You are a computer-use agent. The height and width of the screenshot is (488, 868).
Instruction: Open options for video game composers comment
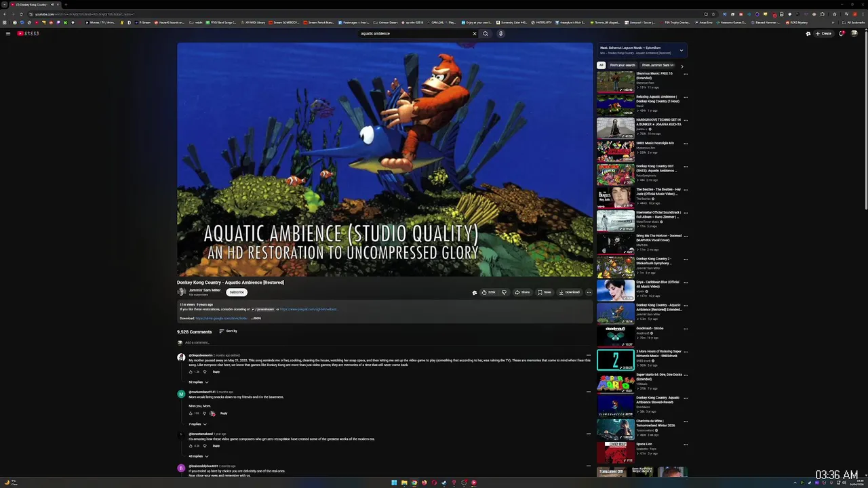pyautogui.click(x=589, y=434)
